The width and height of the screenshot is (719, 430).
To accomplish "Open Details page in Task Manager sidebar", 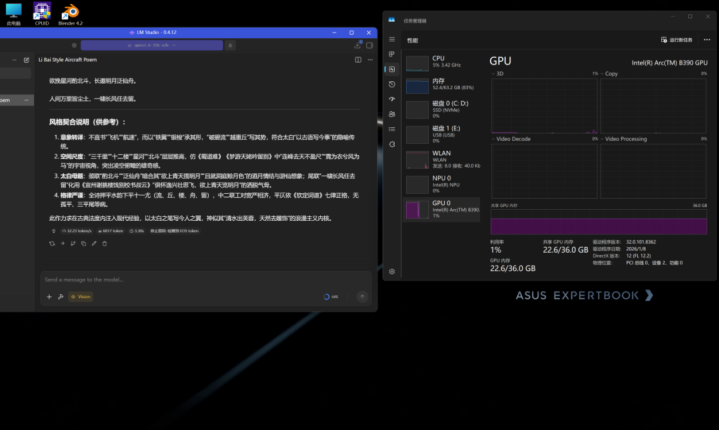I will (x=392, y=129).
